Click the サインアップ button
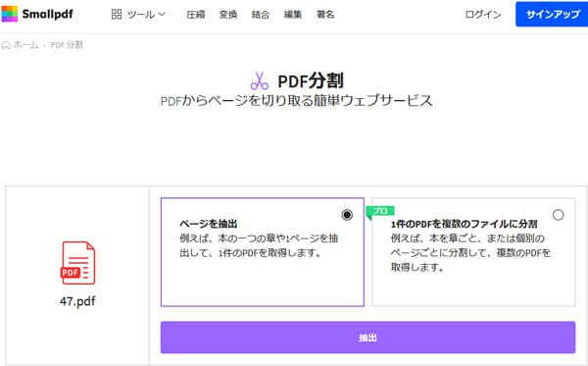This screenshot has height=366, width=588. tap(552, 15)
